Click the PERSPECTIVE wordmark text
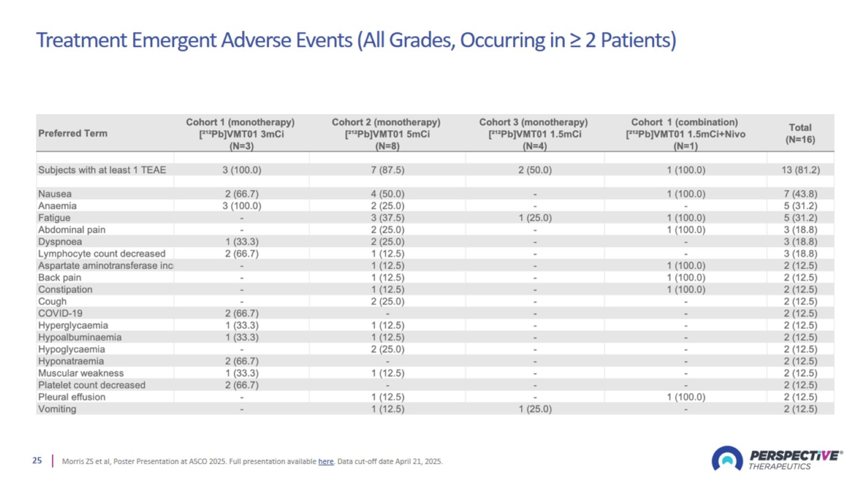Screen dimensions: 868x488 (795, 456)
